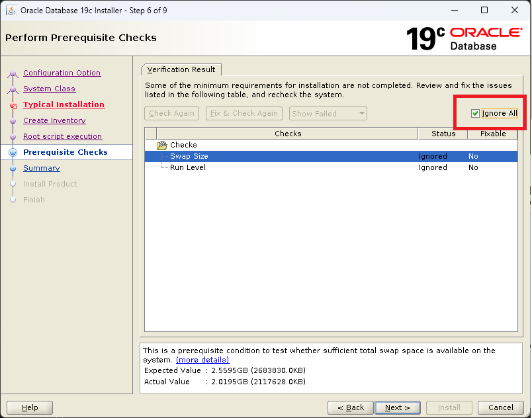Screen dimensions: 532x418
Task: Click the Check Again button
Action: click(x=171, y=114)
